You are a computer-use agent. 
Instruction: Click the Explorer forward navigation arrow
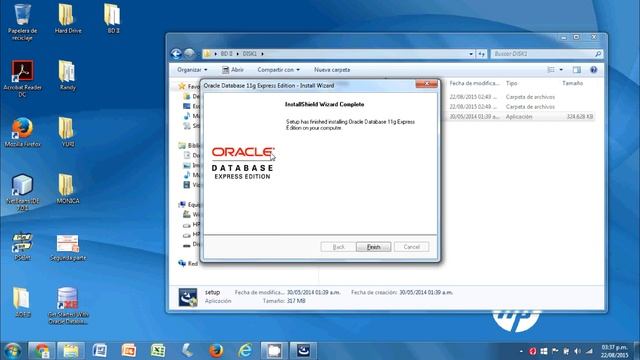tap(189, 54)
